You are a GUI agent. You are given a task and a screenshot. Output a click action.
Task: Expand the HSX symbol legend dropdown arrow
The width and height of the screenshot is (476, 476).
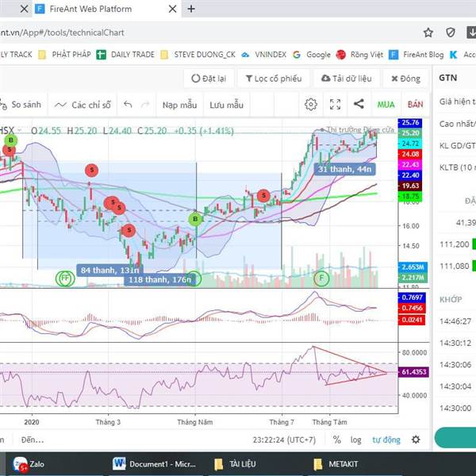[19, 131]
